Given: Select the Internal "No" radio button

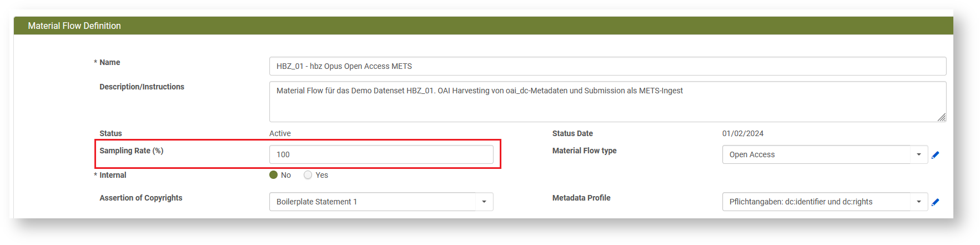Looking at the screenshot, I should click(x=274, y=175).
